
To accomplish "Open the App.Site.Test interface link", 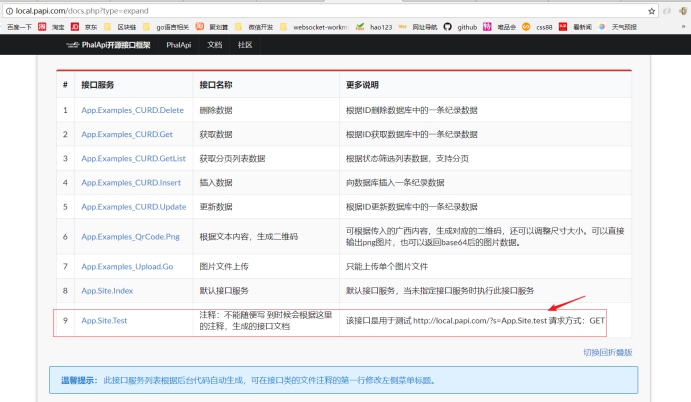I will coord(104,321).
